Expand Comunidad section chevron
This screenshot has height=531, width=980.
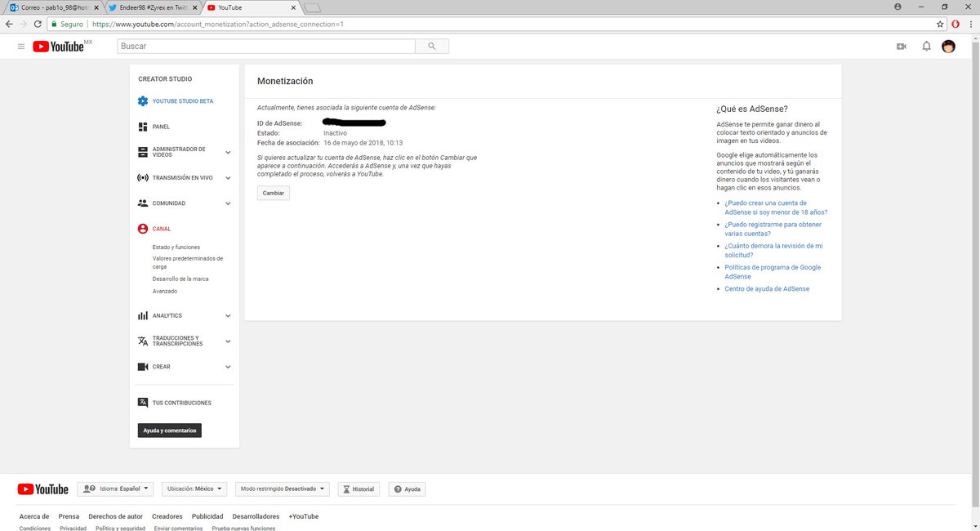228,203
